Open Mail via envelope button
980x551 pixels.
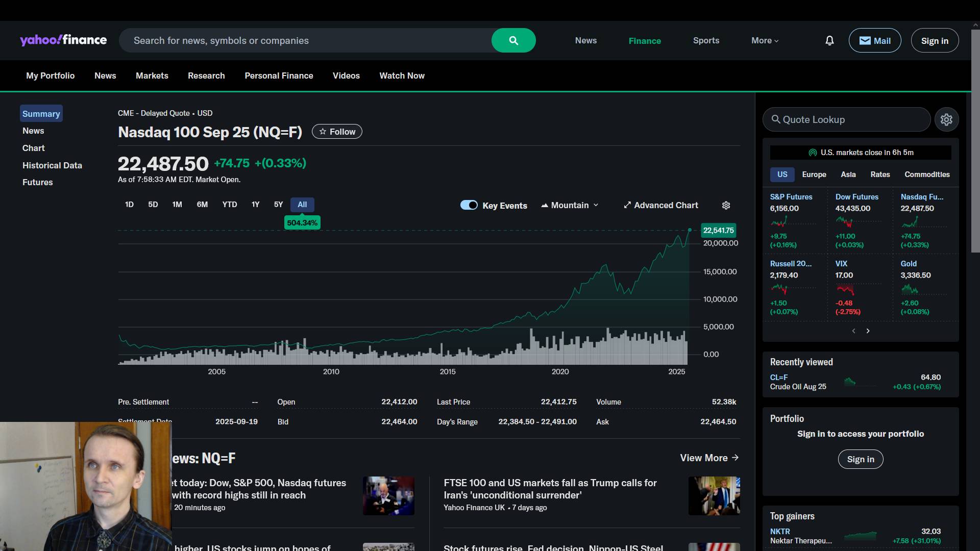click(x=874, y=41)
